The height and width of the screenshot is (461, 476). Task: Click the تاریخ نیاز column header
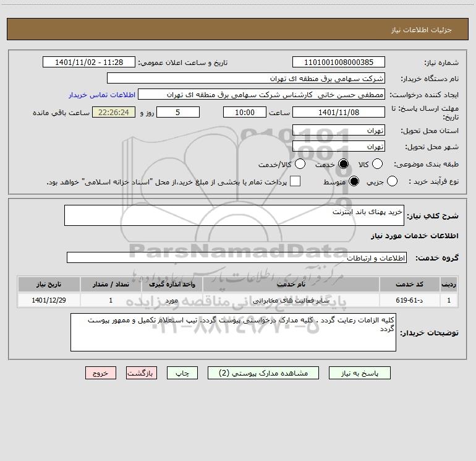point(49,284)
